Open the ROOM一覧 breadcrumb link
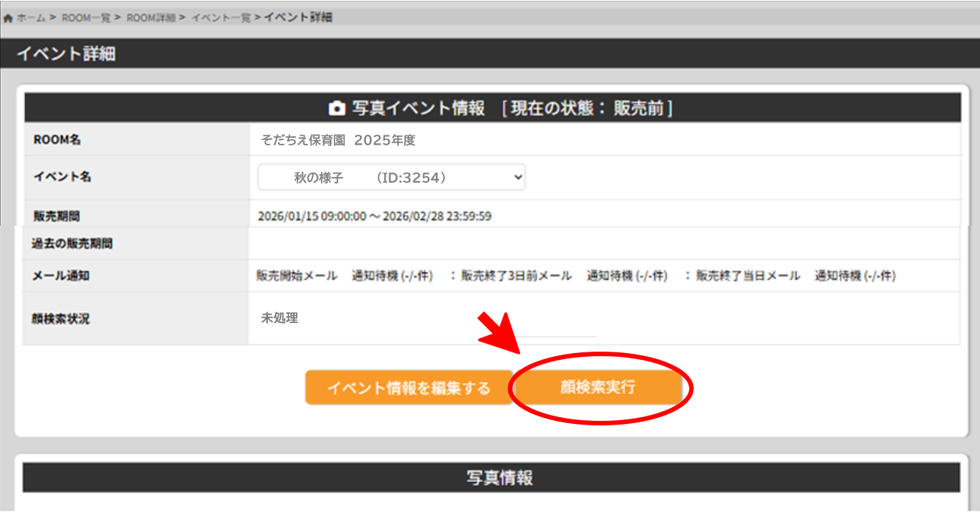Image resolution: width=980 pixels, height=512 pixels. click(86, 17)
